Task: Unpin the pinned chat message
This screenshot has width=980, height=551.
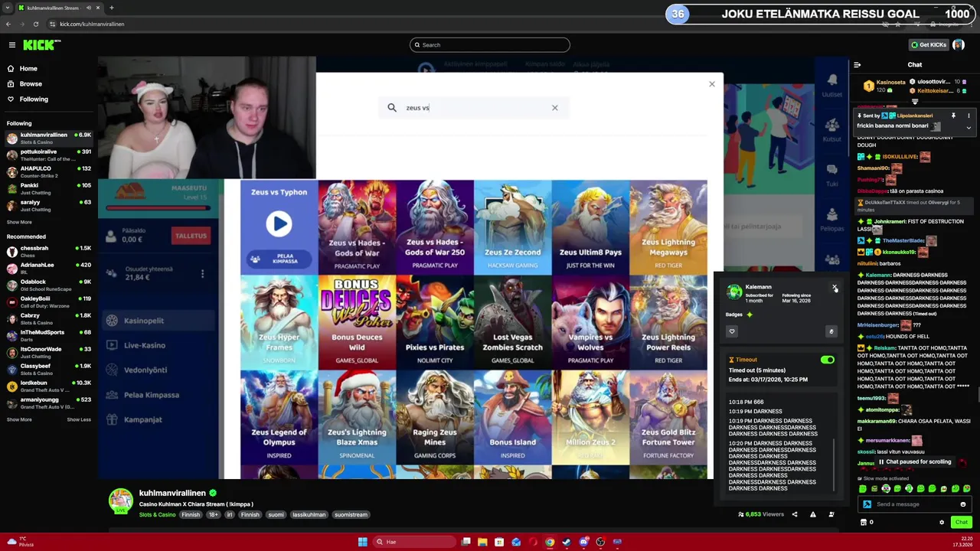Action: pos(953,116)
